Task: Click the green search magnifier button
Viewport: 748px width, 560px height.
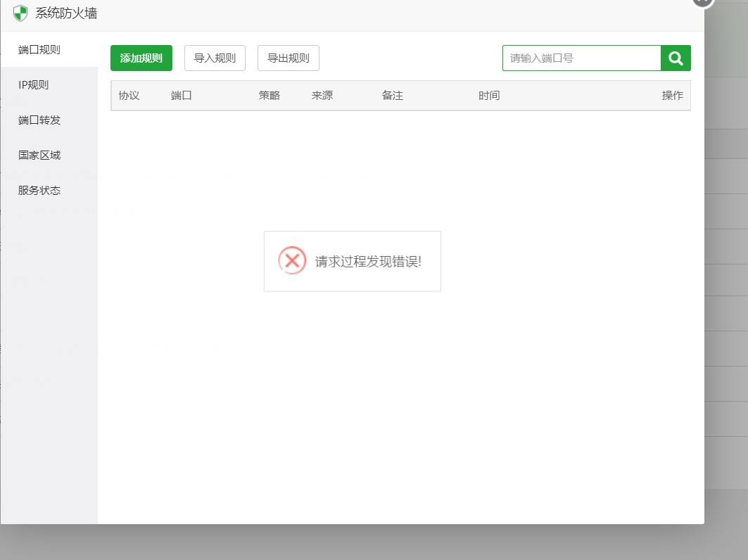Action: click(x=676, y=58)
